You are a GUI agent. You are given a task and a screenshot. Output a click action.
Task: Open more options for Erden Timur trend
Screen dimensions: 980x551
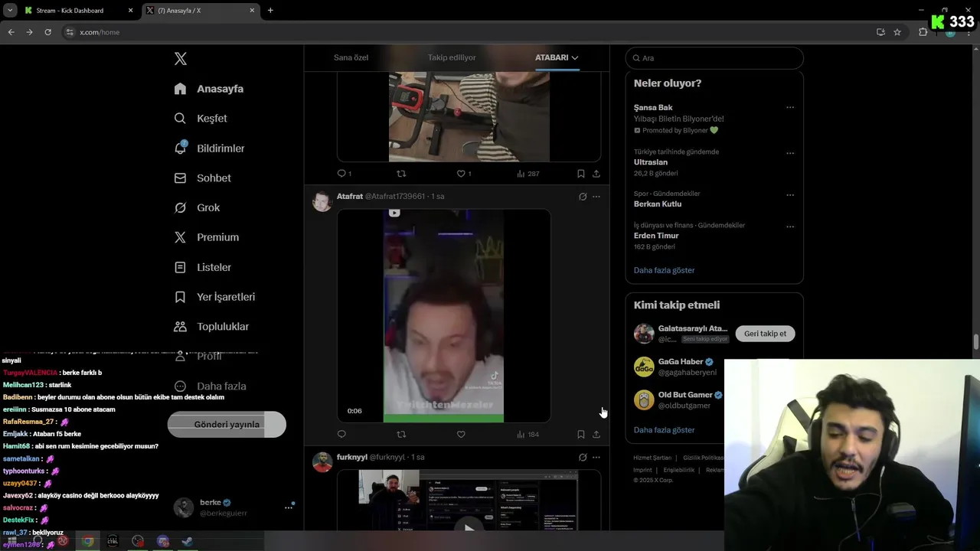tap(790, 227)
